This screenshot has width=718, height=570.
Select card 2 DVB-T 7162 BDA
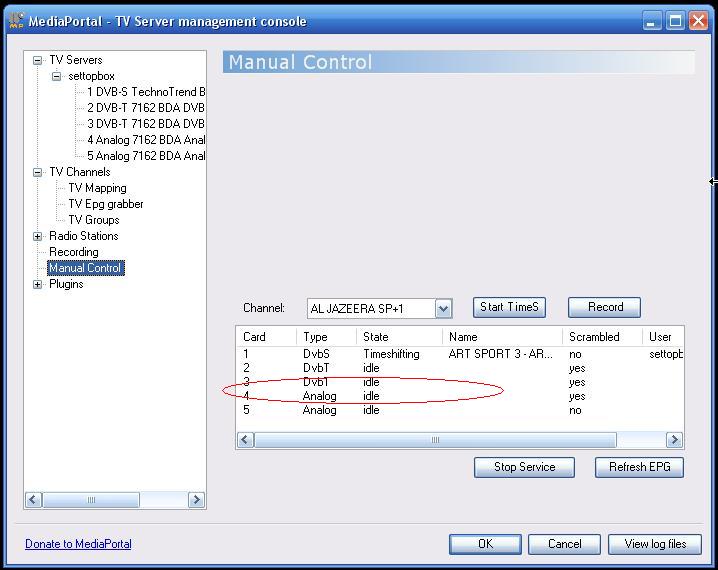146,108
